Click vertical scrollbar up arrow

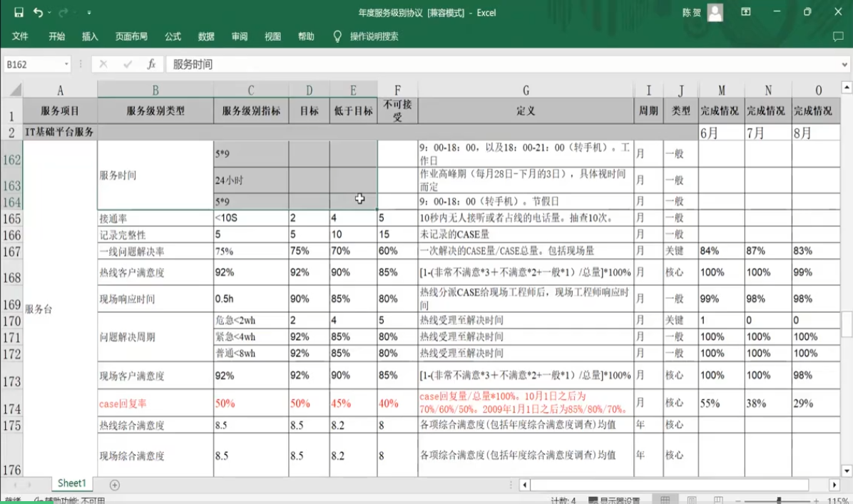pos(847,87)
